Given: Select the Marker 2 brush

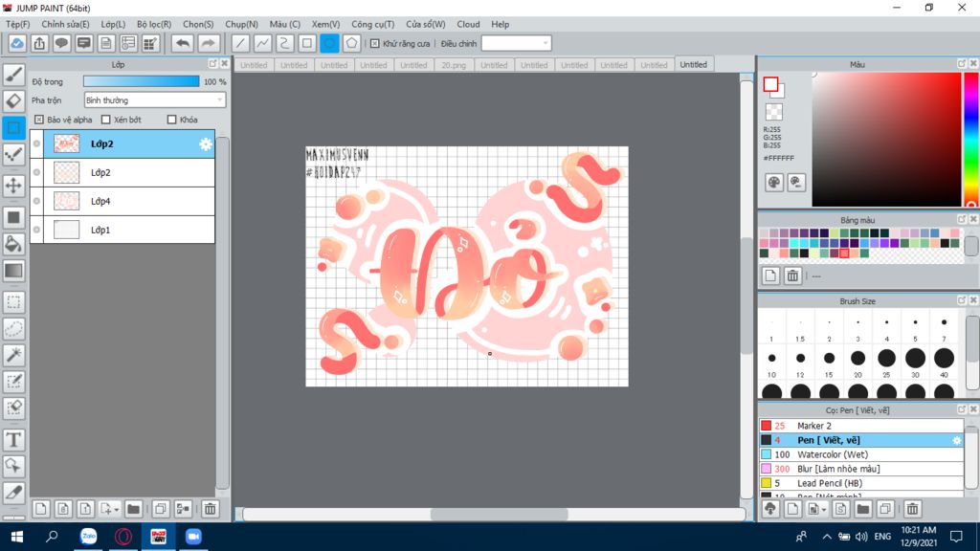Looking at the screenshot, I should coord(861,426).
